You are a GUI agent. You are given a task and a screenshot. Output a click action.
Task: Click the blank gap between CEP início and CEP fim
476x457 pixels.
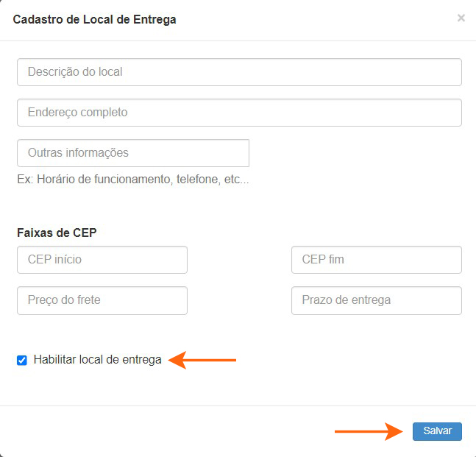(x=239, y=260)
